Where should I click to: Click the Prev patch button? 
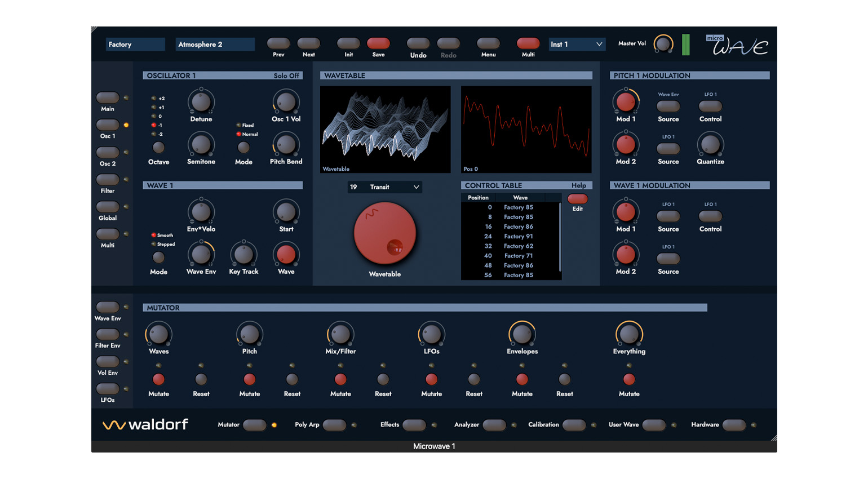(x=278, y=43)
